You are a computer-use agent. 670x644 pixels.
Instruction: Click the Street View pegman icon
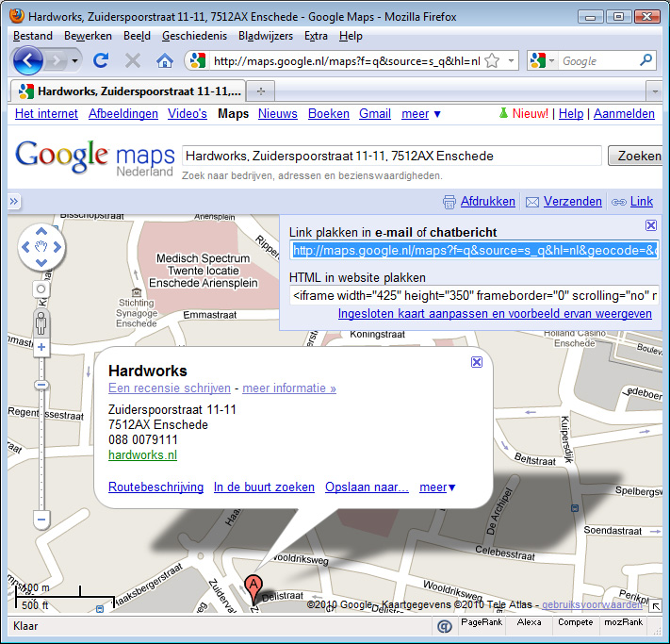41,323
